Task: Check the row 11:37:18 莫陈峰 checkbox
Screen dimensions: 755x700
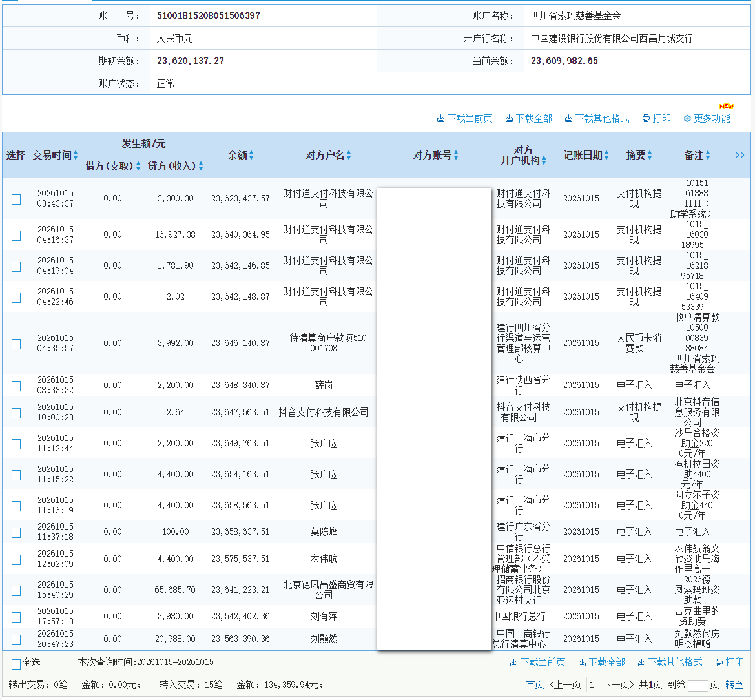Action: pyautogui.click(x=16, y=533)
